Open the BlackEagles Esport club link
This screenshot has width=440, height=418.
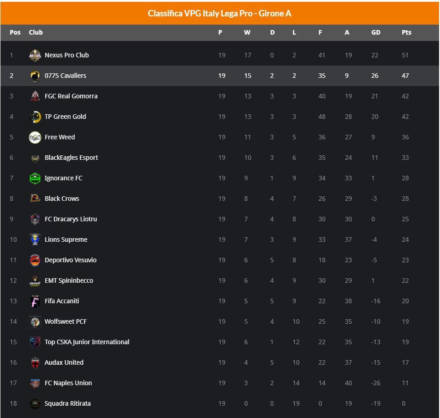tap(71, 158)
